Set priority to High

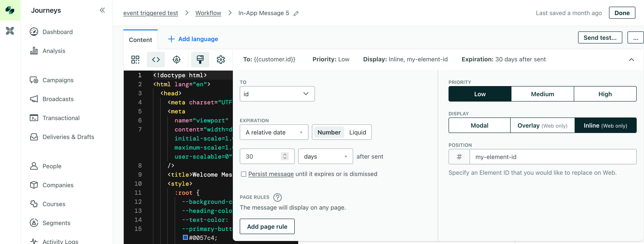click(x=605, y=94)
